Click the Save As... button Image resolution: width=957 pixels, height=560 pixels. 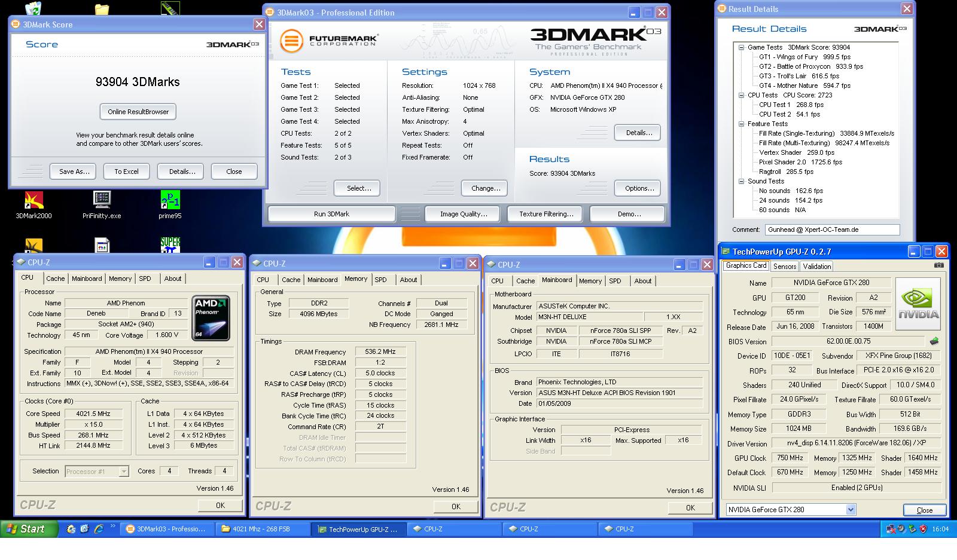tap(74, 172)
